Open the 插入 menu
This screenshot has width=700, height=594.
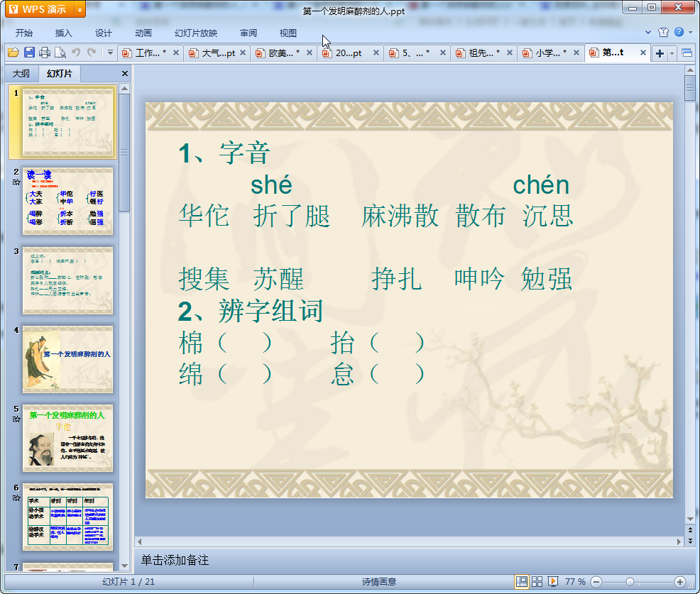pos(64,33)
